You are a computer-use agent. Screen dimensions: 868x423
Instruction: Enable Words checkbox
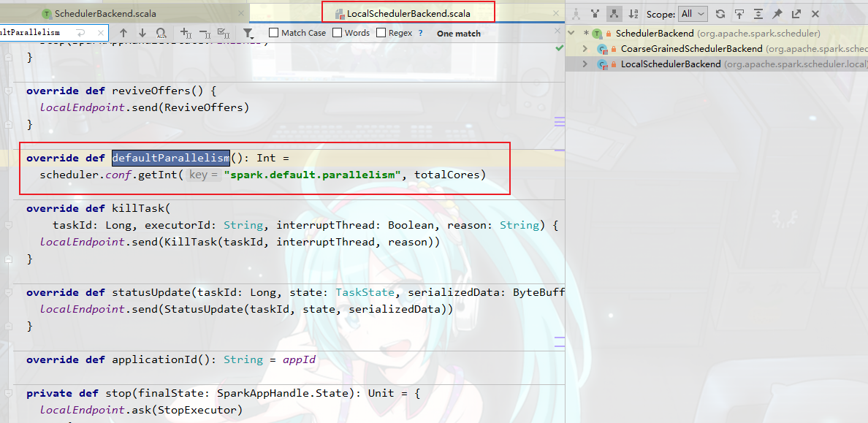coord(337,33)
